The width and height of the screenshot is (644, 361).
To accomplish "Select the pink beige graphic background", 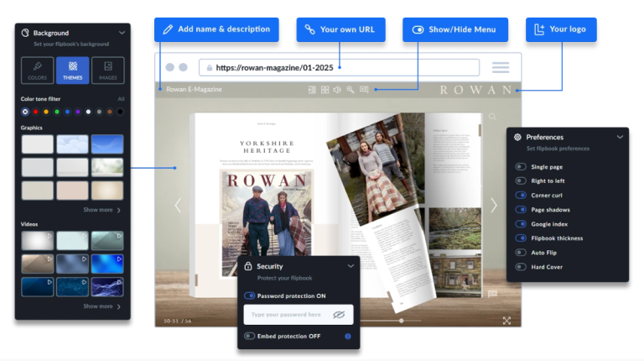I will click(72, 191).
